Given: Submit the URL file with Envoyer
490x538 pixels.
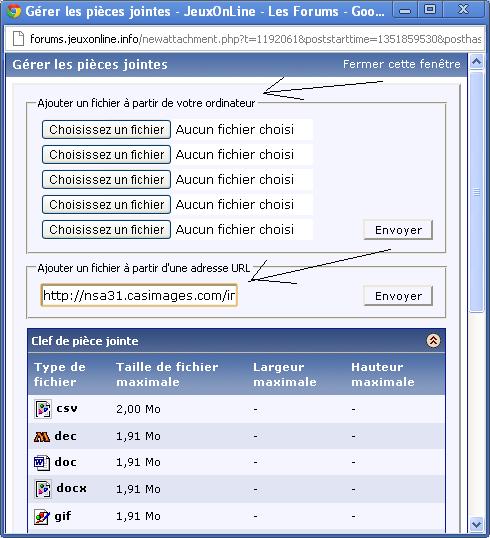Looking at the screenshot, I should point(398,296).
